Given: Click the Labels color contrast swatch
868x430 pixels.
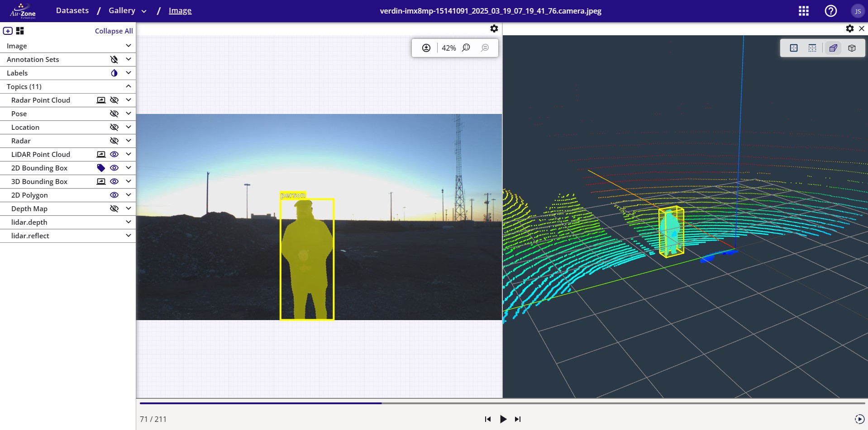Looking at the screenshot, I should pos(114,73).
